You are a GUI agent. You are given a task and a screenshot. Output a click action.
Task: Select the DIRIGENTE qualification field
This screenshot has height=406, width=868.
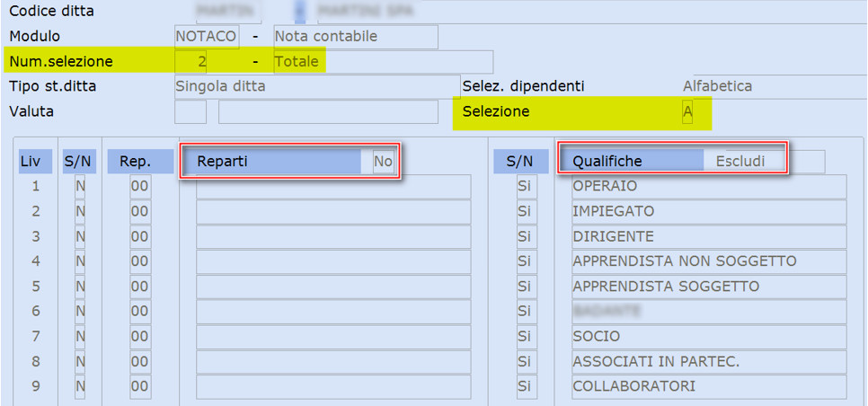pos(709,237)
